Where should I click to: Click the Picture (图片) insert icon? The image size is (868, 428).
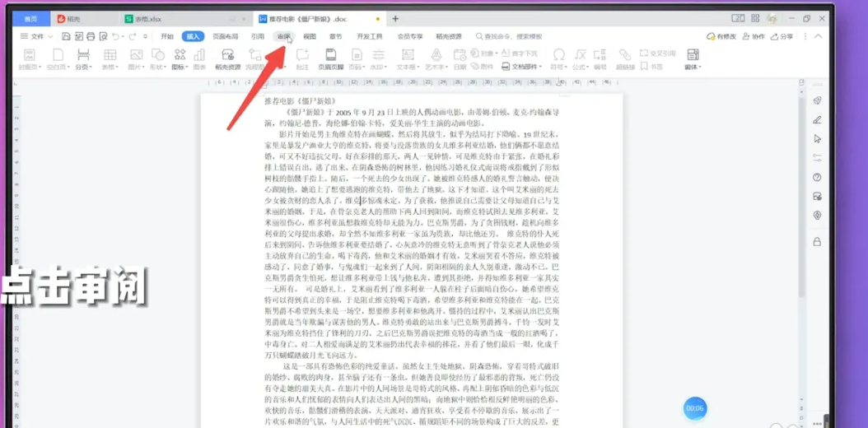point(135,55)
